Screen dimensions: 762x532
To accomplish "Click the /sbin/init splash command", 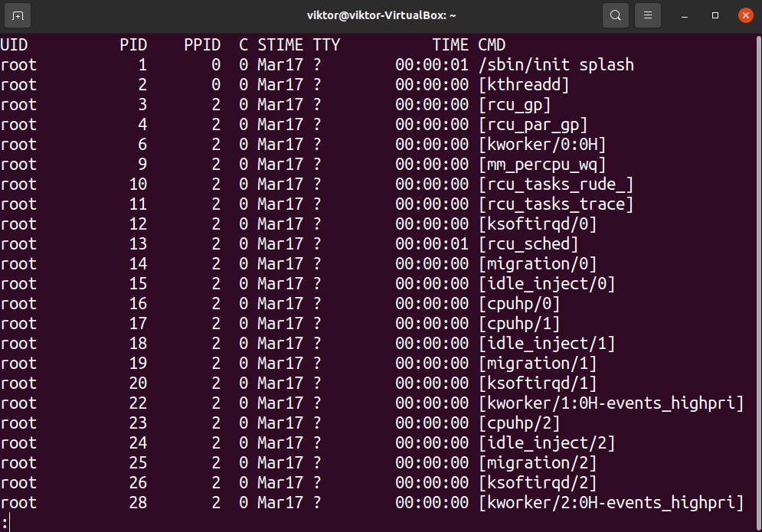I will click(556, 65).
